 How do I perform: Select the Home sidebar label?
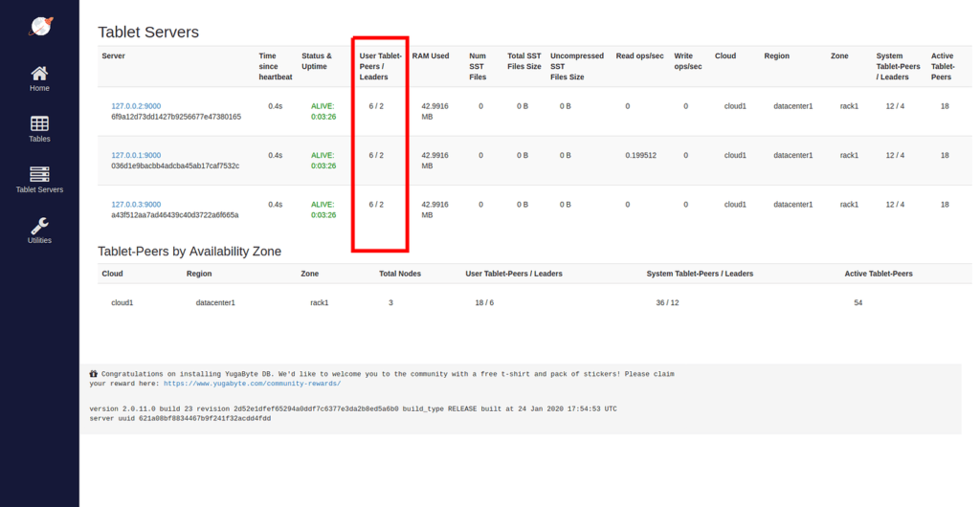point(39,89)
